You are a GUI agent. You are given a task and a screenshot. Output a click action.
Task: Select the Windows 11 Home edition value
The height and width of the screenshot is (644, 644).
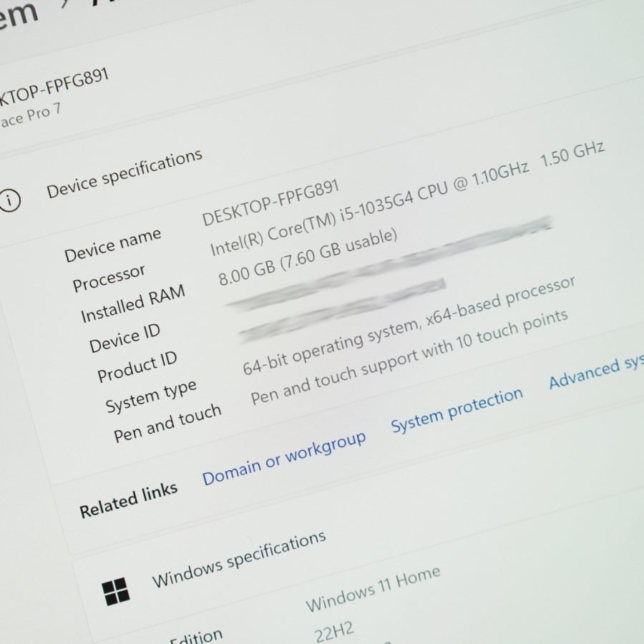tap(373, 589)
